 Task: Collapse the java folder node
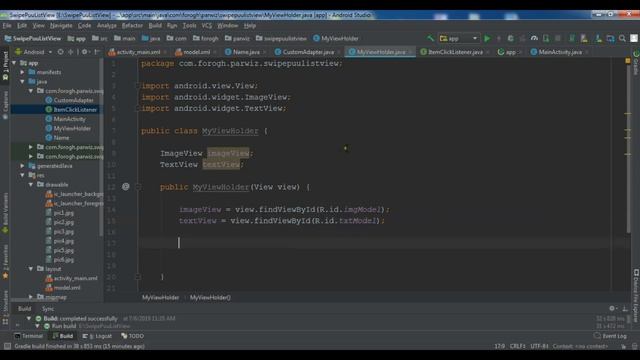22,82
